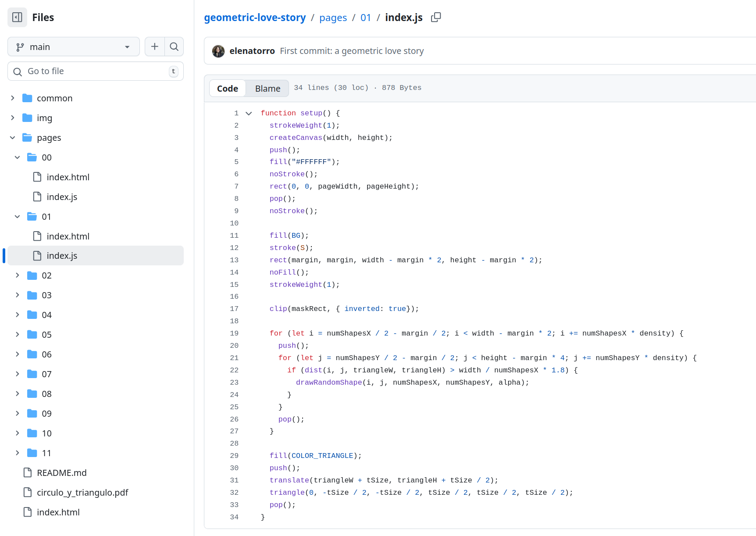The image size is (756, 536).
Task: Collapse the 00 folder
Action: coord(18,157)
